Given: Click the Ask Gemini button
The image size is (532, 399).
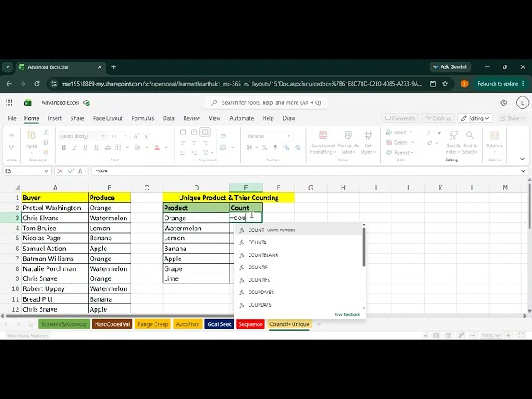Looking at the screenshot, I should pyautogui.click(x=450, y=67).
